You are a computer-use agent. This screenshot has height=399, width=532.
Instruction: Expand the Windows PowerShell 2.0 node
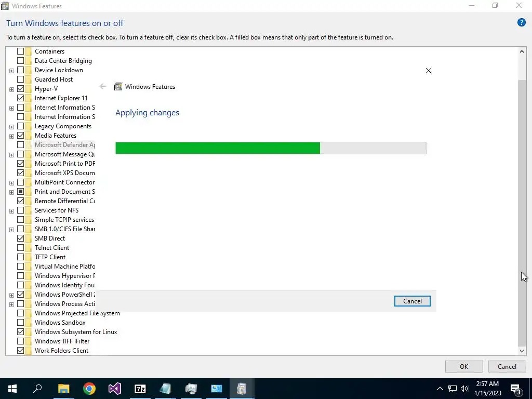point(11,295)
